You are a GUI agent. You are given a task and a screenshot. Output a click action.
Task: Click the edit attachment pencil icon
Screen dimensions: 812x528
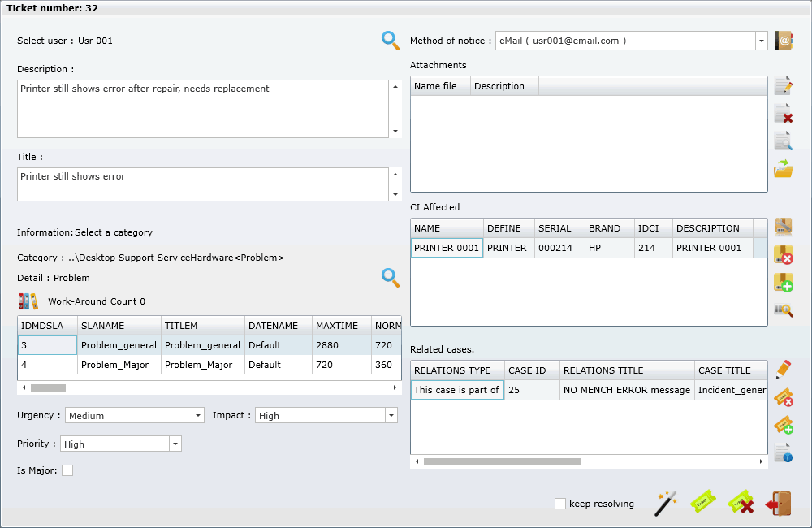784,85
